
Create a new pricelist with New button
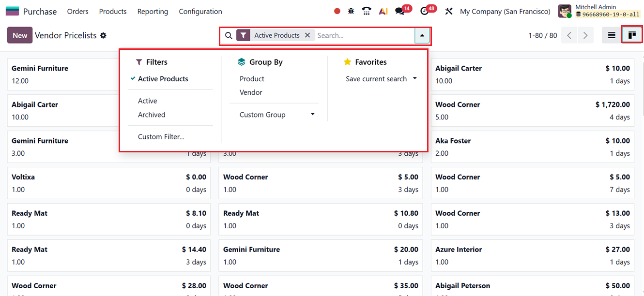(x=19, y=35)
